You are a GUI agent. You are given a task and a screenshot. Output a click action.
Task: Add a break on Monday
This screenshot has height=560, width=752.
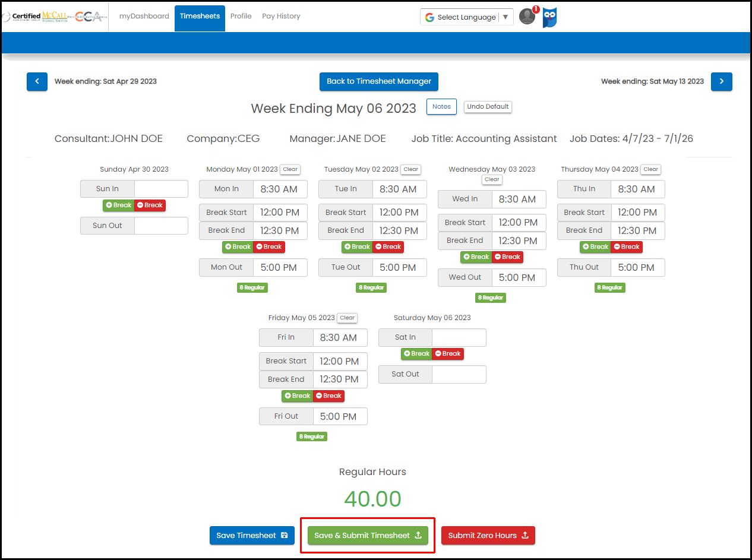coord(238,247)
